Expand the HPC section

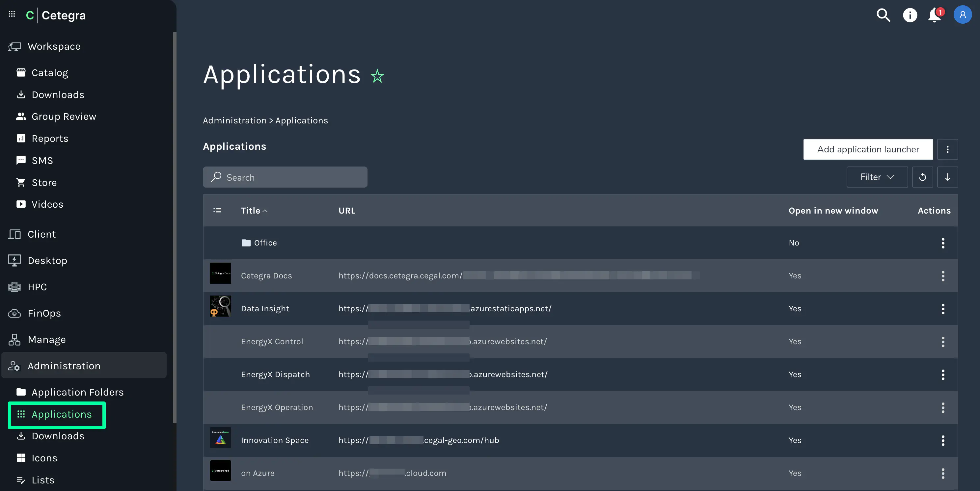37,287
